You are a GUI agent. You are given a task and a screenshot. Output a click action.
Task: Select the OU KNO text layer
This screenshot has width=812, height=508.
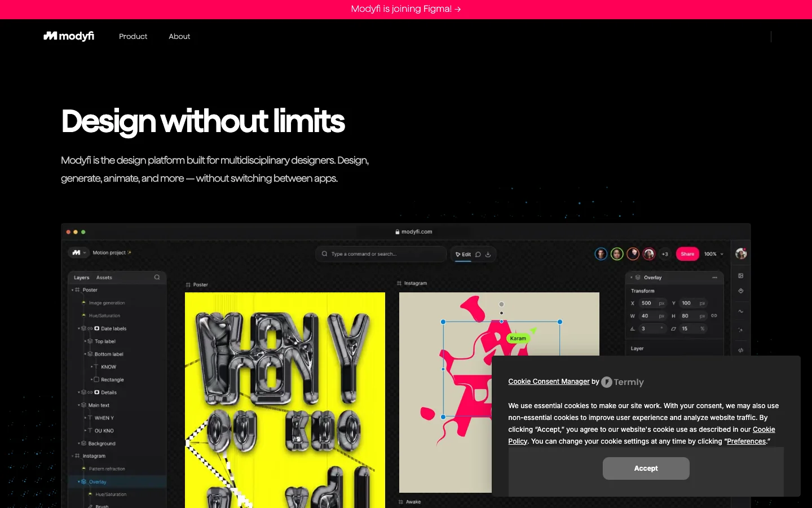click(x=104, y=431)
